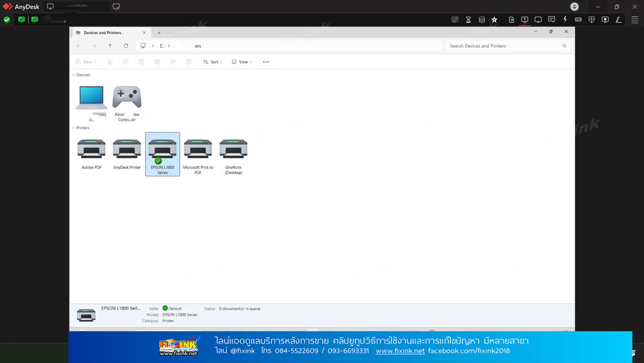Click the second green monitor indicator
The width and height of the screenshot is (644, 363).
[35, 19]
